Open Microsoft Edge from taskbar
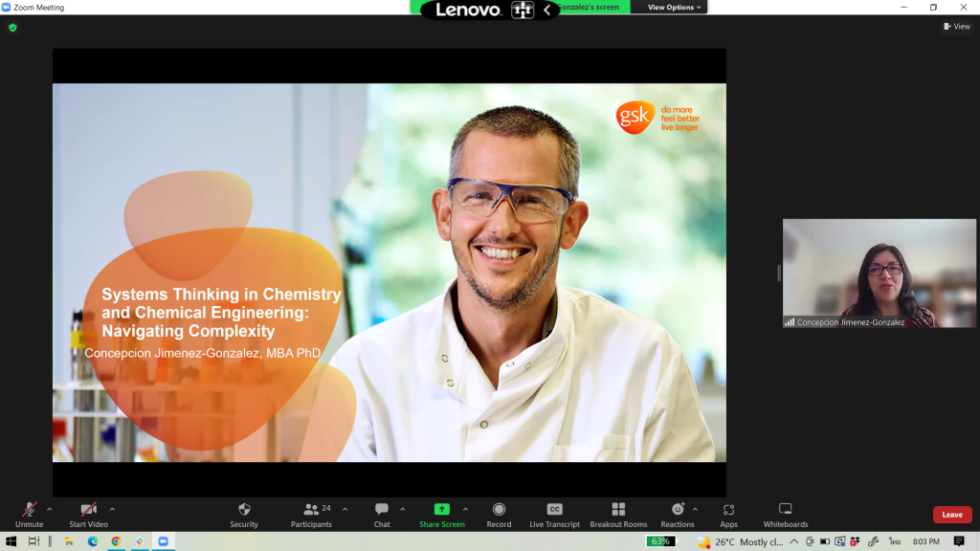The width and height of the screenshot is (980, 551). (x=93, y=541)
